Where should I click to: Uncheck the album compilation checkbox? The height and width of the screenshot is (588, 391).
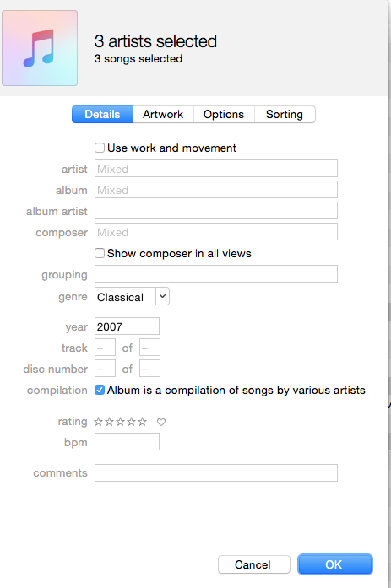point(100,390)
